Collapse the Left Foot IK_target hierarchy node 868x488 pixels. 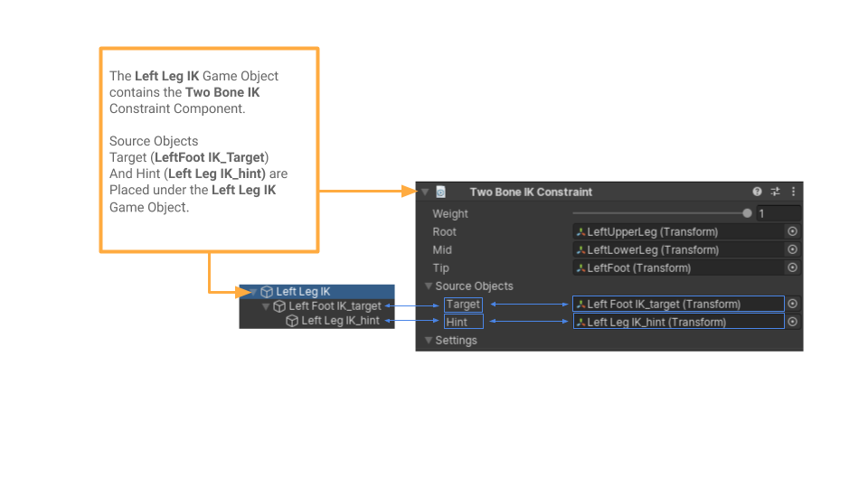tap(265, 306)
